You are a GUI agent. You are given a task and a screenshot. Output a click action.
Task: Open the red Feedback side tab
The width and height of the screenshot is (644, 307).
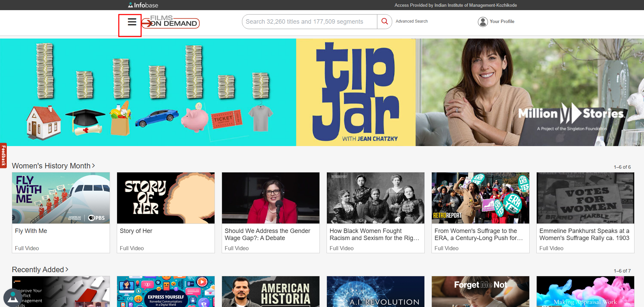point(3,156)
